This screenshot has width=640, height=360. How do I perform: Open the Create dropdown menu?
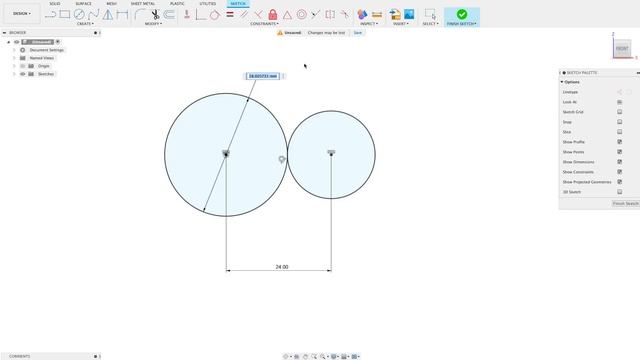tap(85, 24)
